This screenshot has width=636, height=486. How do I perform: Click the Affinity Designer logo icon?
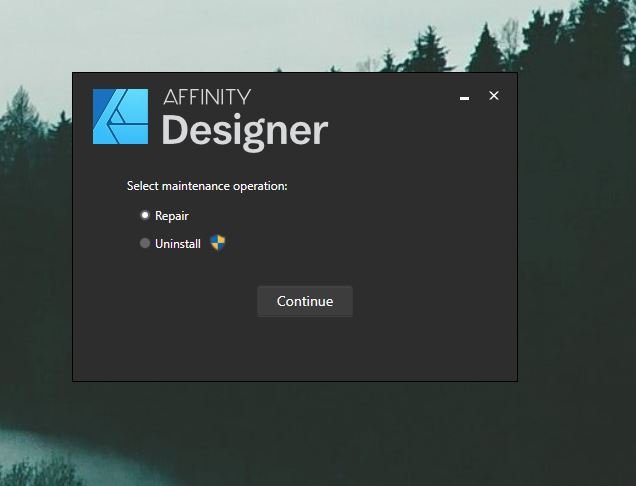pyautogui.click(x=120, y=116)
